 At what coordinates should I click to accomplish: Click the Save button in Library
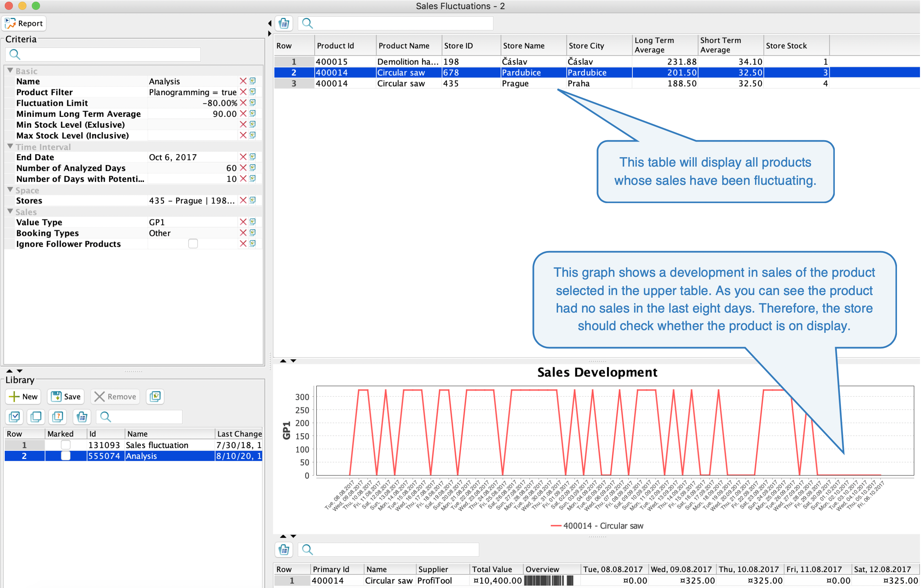66,397
